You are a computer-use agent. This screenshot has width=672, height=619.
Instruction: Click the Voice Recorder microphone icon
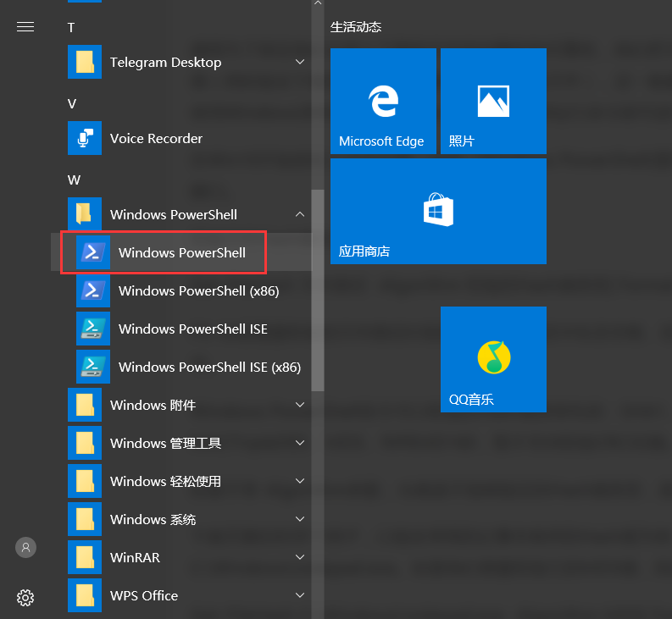85,138
